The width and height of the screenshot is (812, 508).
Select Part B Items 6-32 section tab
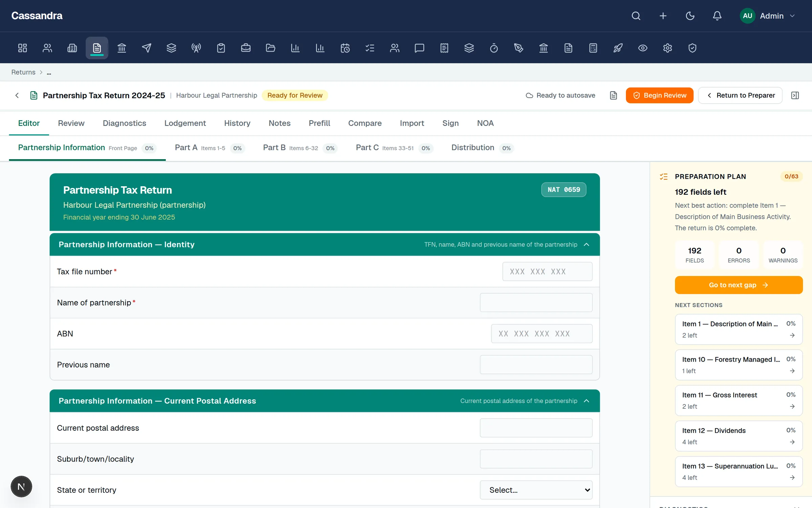300,148
